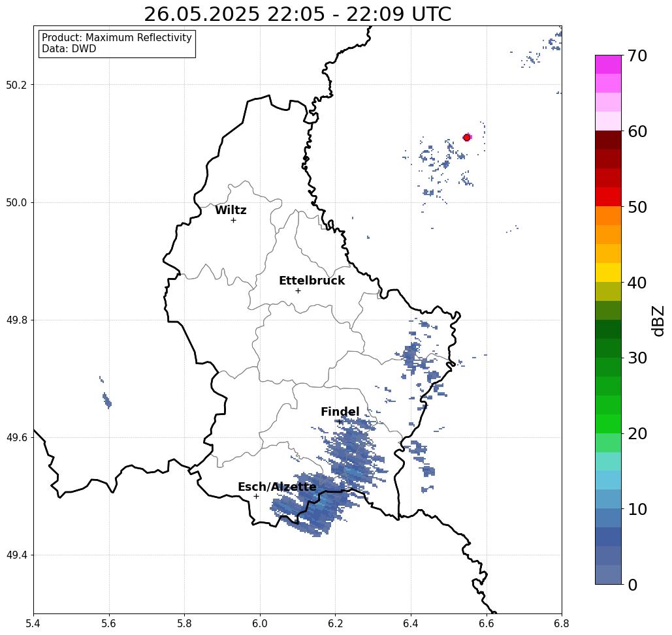Click the 50.0 latitude tick label
The height and width of the screenshot is (635, 672).
coord(16,202)
